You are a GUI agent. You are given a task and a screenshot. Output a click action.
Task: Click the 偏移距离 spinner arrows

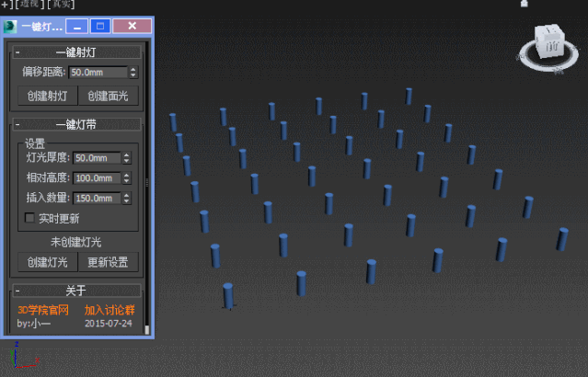133,72
